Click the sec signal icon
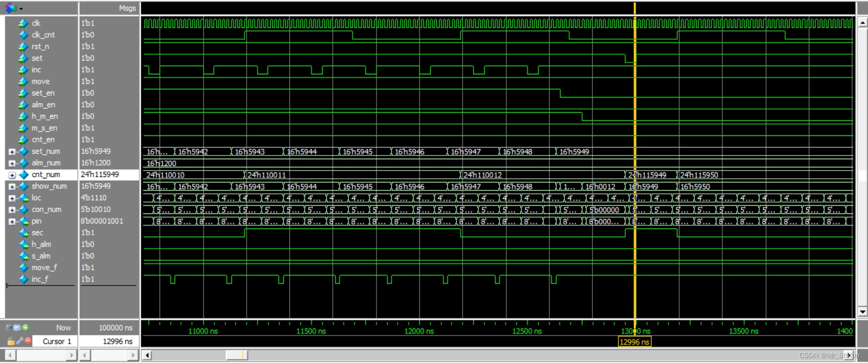Screen dimensions: 868x363 [23, 233]
